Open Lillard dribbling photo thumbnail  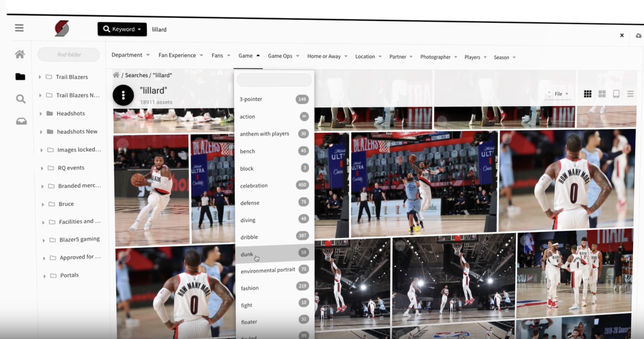[152, 190]
